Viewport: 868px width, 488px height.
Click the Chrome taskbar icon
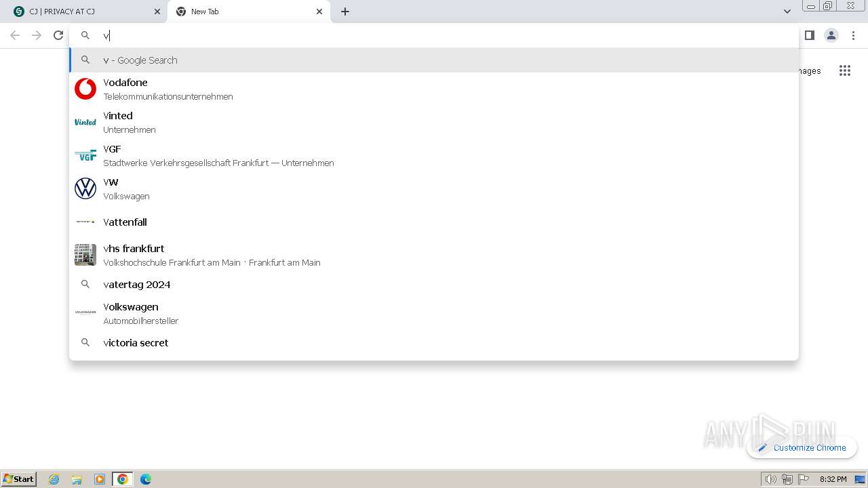pos(123,479)
